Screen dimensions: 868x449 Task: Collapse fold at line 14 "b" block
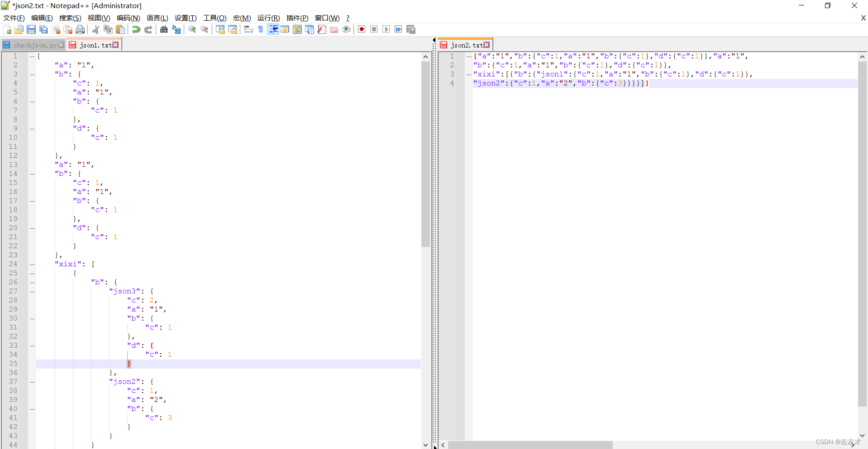point(32,174)
